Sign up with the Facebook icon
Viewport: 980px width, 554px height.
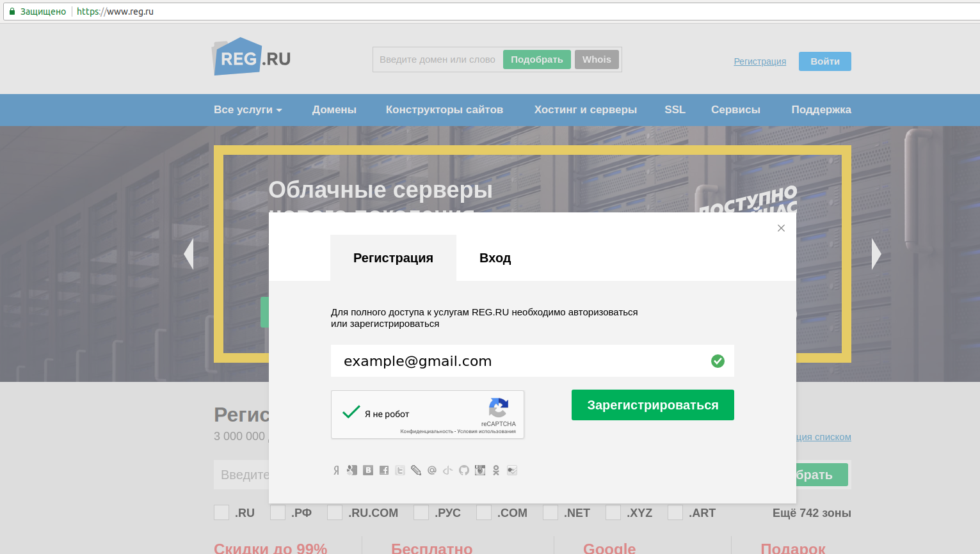[x=384, y=470]
